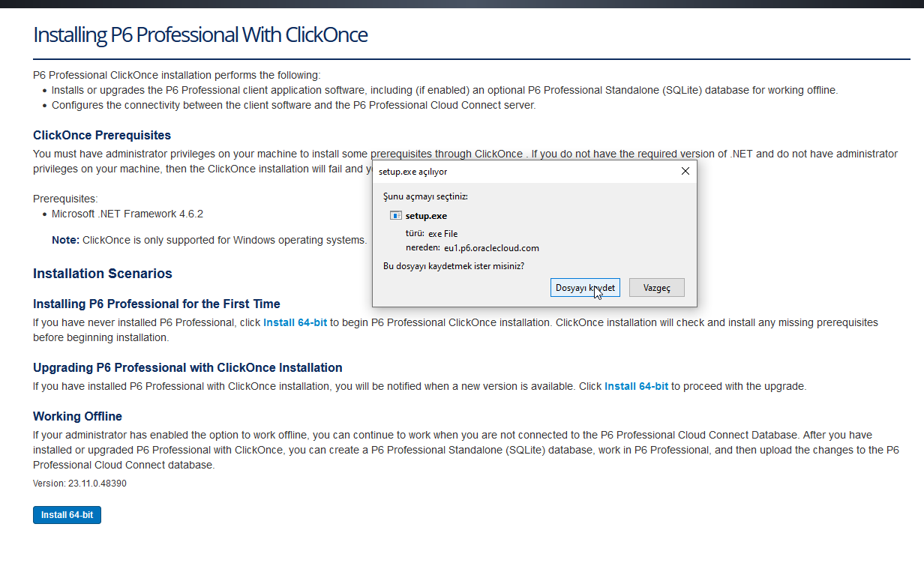Close the setup.exe açılıyor dialog

click(x=684, y=171)
